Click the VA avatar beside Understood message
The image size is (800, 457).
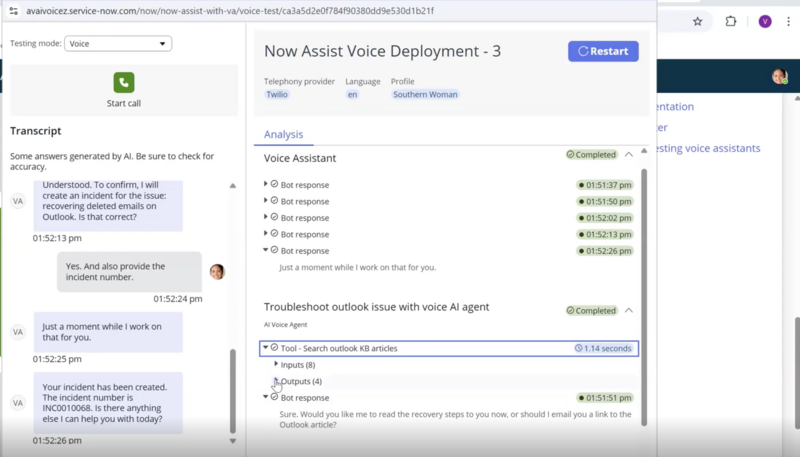pos(18,201)
